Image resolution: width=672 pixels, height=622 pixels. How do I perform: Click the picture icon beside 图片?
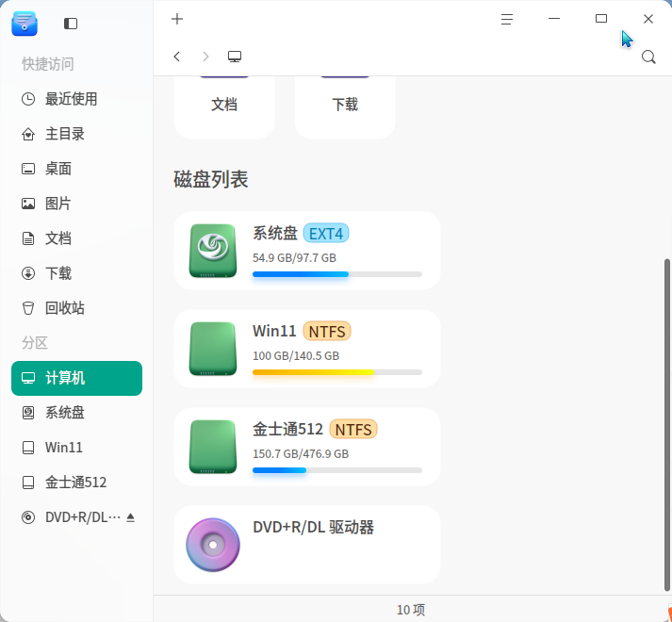tap(28, 204)
